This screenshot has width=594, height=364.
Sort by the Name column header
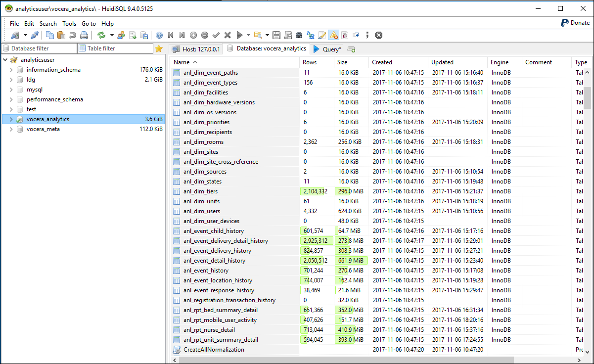(x=235, y=62)
